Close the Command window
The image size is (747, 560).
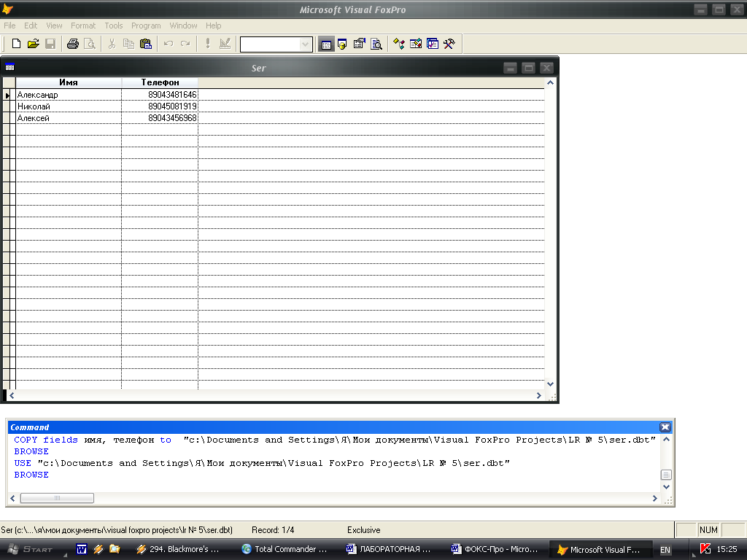(x=665, y=427)
